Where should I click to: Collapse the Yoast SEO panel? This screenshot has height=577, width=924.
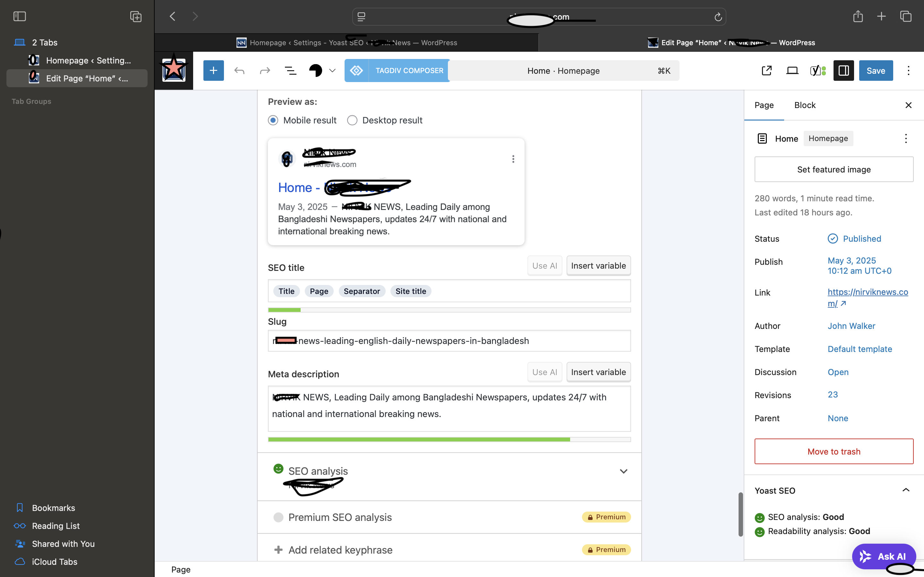[x=906, y=490]
